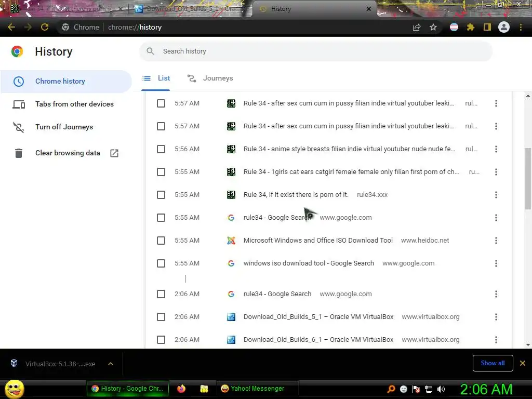Image resolution: width=532 pixels, height=399 pixels.
Task: Click the VirtualBox download file icon
Action: pos(14,363)
